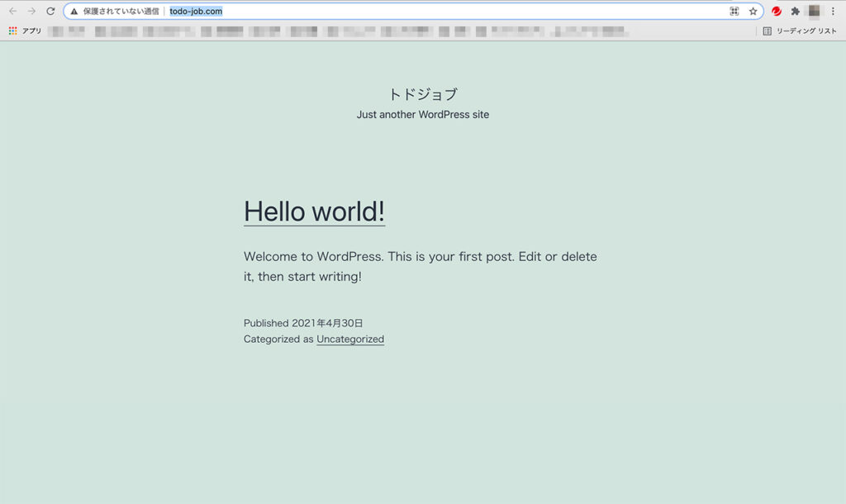The width and height of the screenshot is (846, 504).
Task: Click the profile avatar in the toolbar
Action: point(814,11)
